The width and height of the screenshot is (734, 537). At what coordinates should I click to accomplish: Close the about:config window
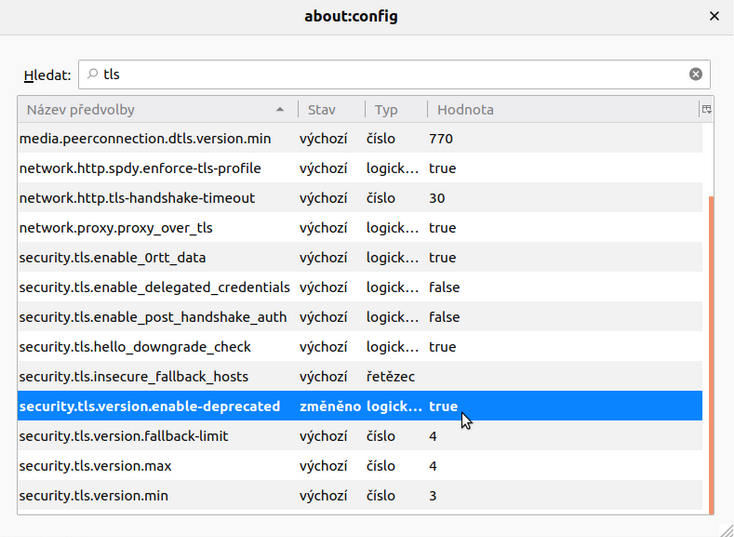click(714, 16)
